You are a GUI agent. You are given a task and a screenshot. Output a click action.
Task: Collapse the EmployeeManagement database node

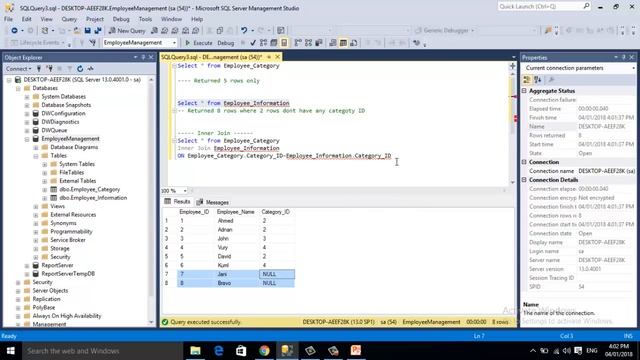coord(27,139)
